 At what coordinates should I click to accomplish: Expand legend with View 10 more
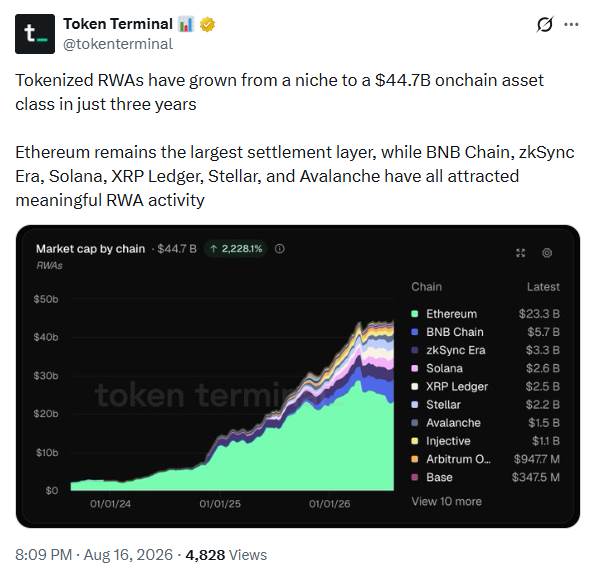pyautogui.click(x=446, y=501)
